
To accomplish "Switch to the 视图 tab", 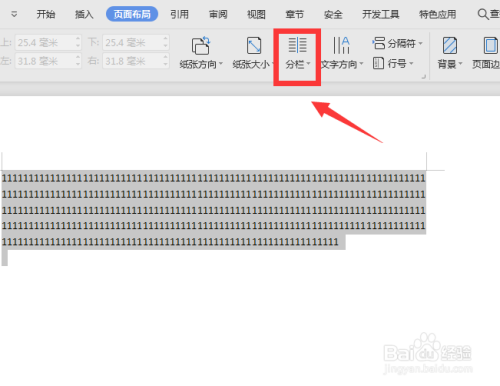I will [x=256, y=14].
